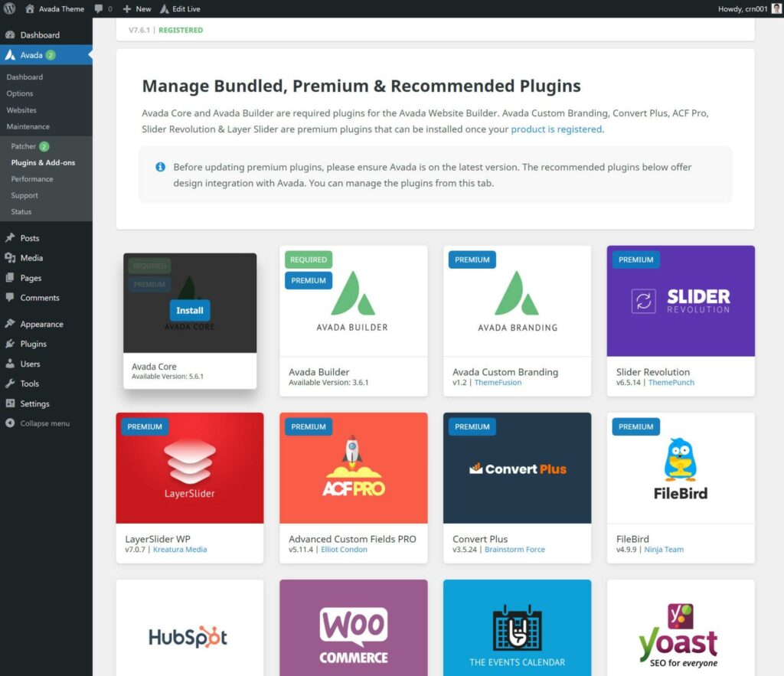Click the Posts pushpin icon
This screenshot has width=784, height=676.
pyautogui.click(x=10, y=238)
